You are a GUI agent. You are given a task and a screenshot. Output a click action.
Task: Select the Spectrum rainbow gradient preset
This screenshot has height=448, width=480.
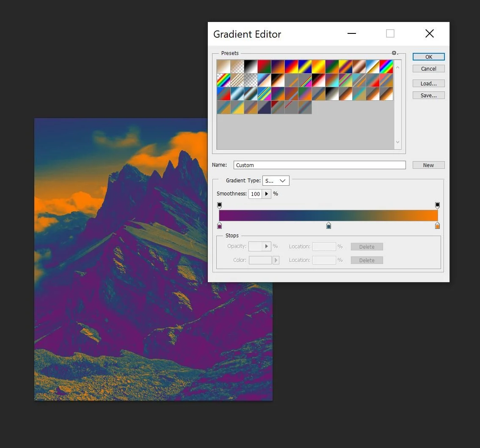tap(386, 66)
